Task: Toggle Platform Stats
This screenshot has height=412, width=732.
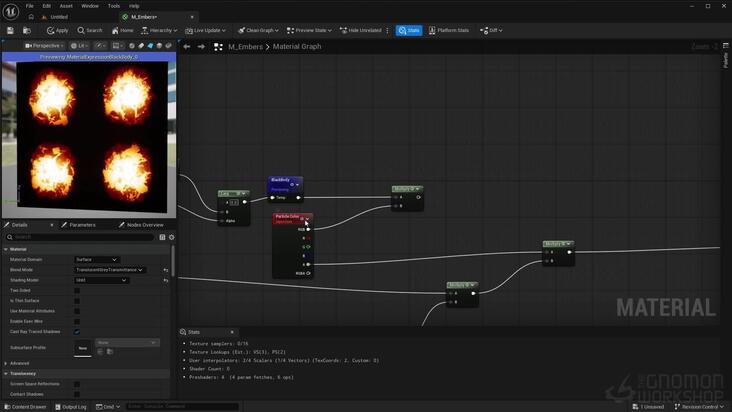Action: pos(449,30)
